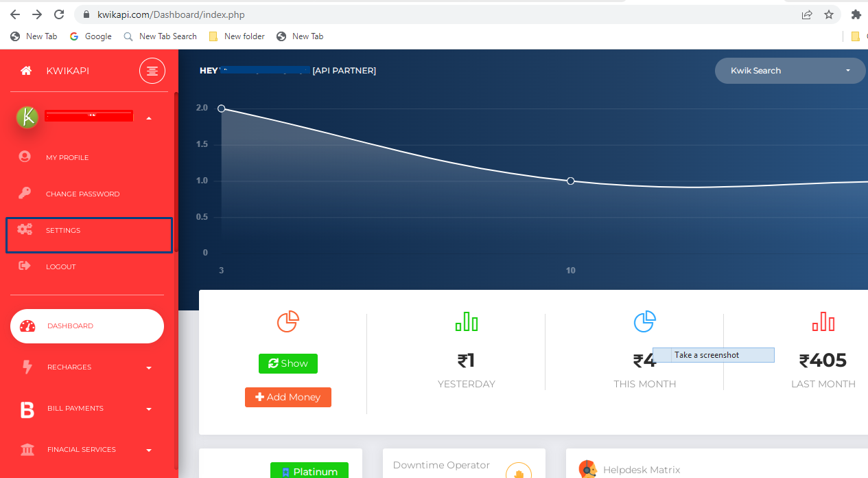Viewport: 868px width, 478px height.
Task: Click the Logout icon
Action: pos(25,266)
